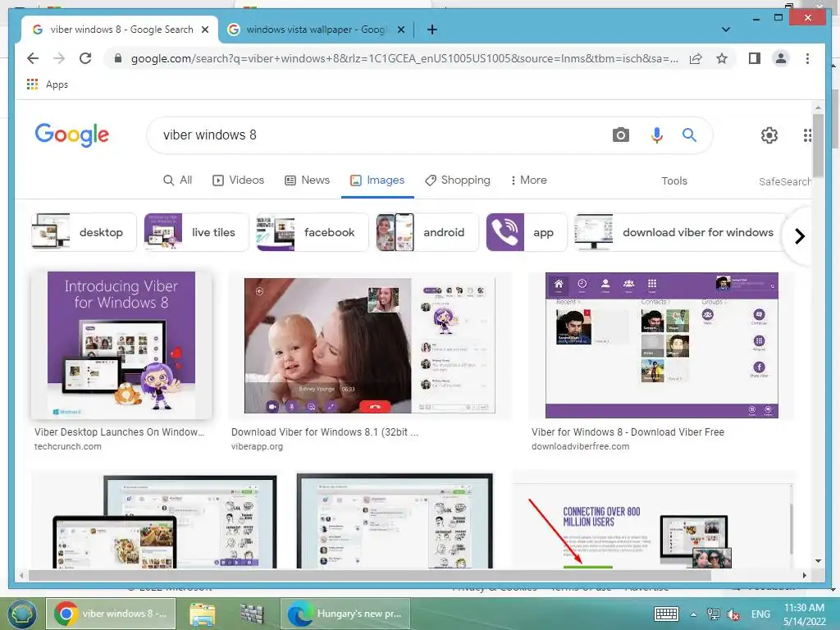Open the laptop with food photos image
Viewport: 840px width, 630px height.
(154, 521)
